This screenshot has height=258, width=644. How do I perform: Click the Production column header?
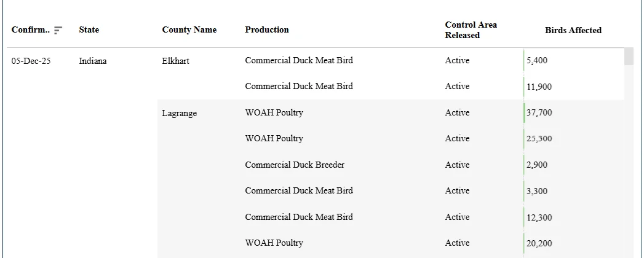(267, 29)
